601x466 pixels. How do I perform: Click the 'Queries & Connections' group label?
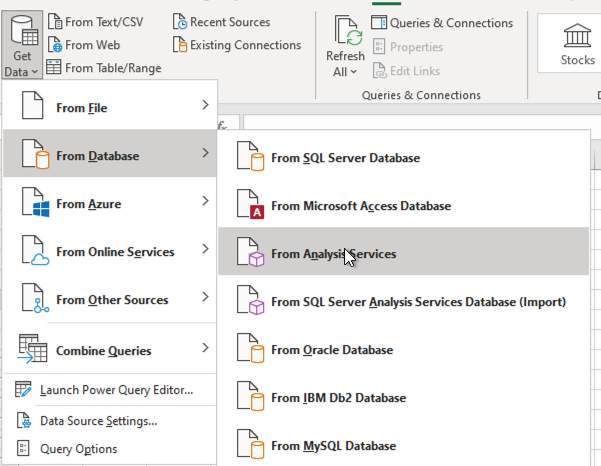click(421, 95)
